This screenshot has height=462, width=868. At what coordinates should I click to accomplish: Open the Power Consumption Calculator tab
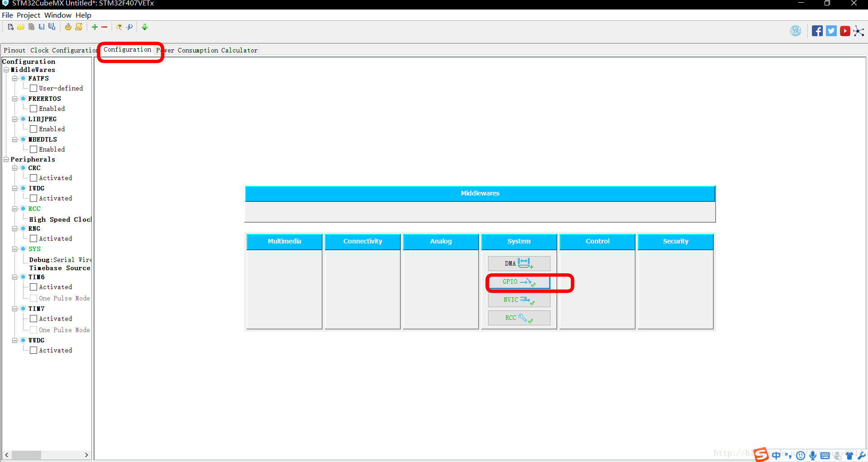click(x=208, y=50)
